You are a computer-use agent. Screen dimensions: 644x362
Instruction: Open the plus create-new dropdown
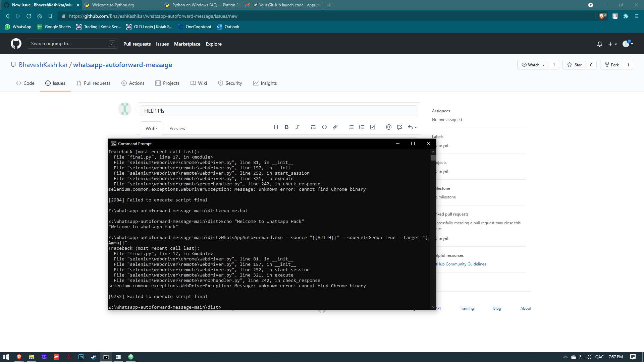point(612,44)
